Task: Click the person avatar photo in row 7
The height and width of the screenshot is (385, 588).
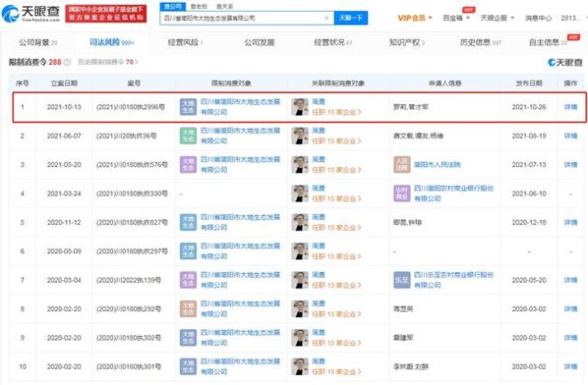Action: click(x=300, y=280)
